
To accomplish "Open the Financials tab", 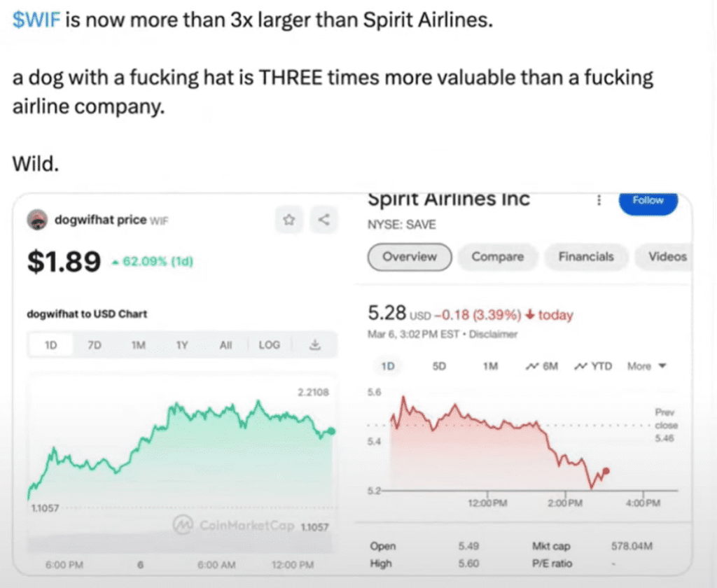I will point(585,257).
